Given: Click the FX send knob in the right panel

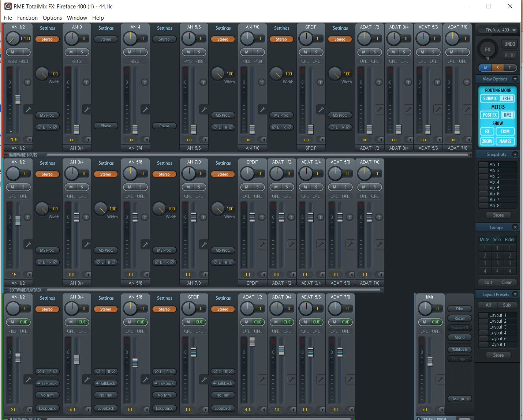Looking at the screenshot, I should (487, 50).
